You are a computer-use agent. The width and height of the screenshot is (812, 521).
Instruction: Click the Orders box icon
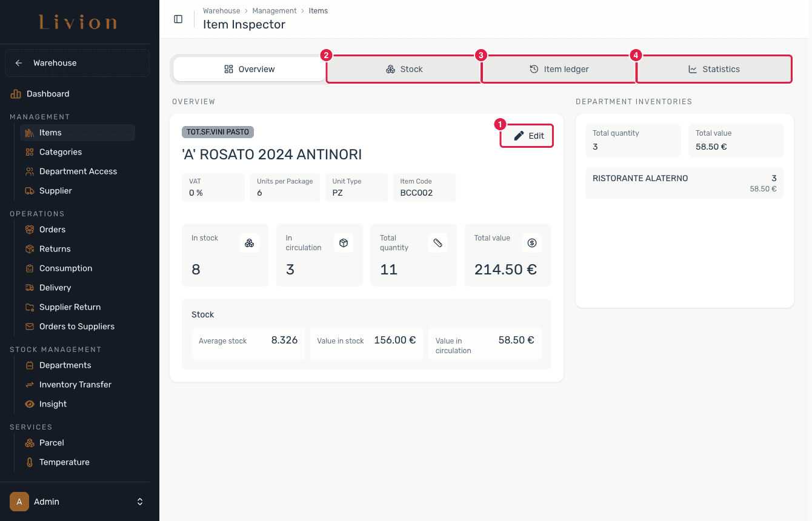pyautogui.click(x=30, y=230)
